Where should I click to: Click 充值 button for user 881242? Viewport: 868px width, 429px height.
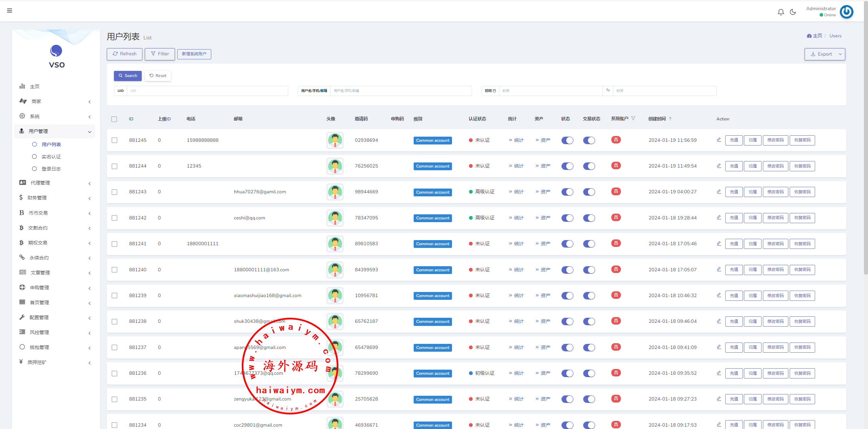[734, 218]
